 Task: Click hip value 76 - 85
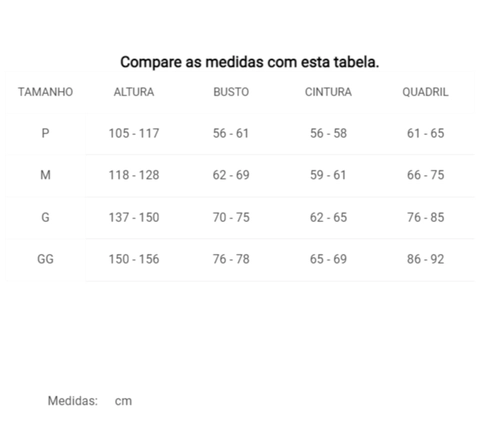(x=426, y=217)
